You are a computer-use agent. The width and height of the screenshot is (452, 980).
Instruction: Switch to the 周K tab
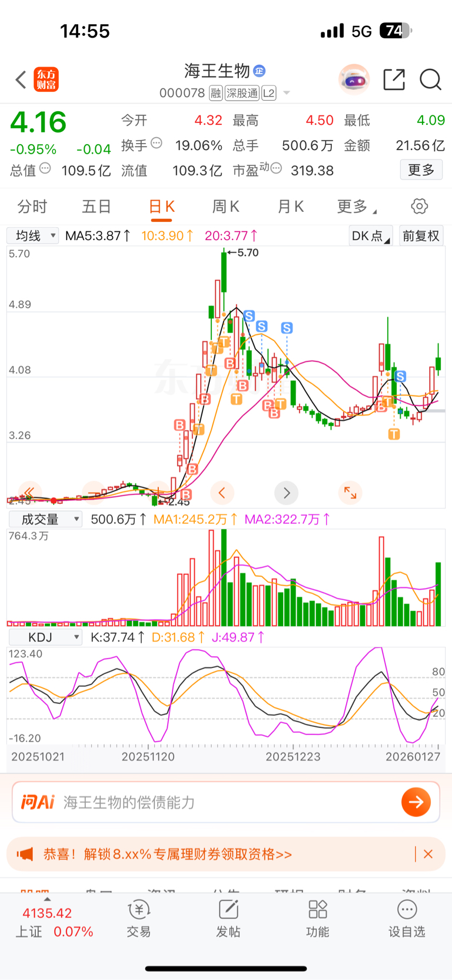pyautogui.click(x=226, y=207)
